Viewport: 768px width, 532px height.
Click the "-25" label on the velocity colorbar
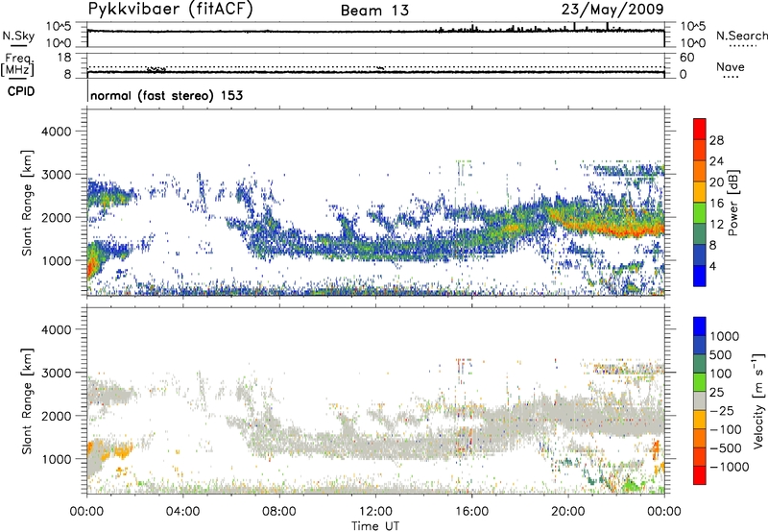click(x=721, y=411)
